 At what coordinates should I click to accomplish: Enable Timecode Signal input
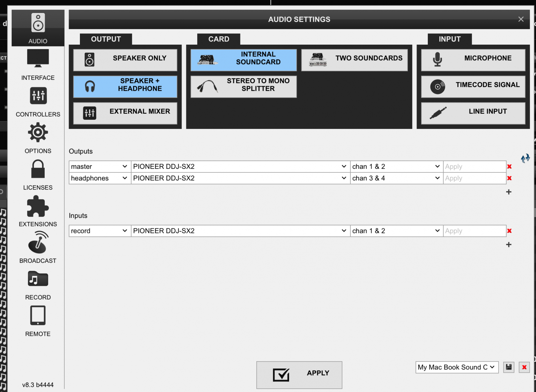click(x=473, y=86)
